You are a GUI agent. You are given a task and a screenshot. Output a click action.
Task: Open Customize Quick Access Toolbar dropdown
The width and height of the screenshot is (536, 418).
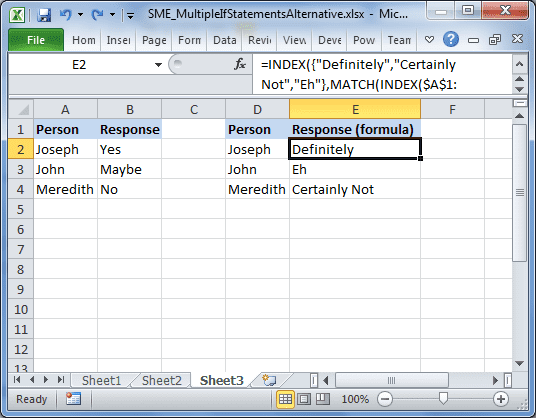click(x=130, y=15)
